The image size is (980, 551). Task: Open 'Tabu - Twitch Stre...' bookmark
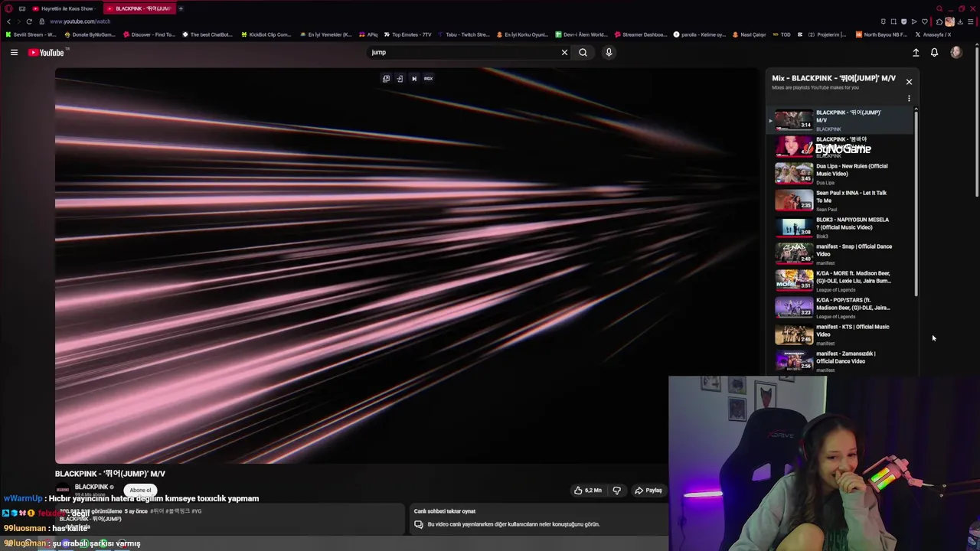coord(463,34)
